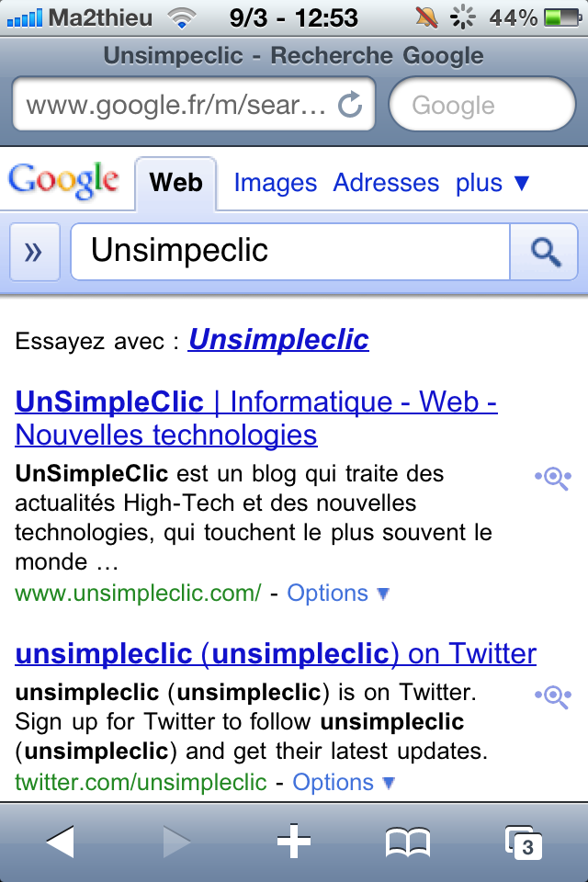The height and width of the screenshot is (882, 588).
Task: Open instant preview for Twitter result
Action: tap(553, 696)
